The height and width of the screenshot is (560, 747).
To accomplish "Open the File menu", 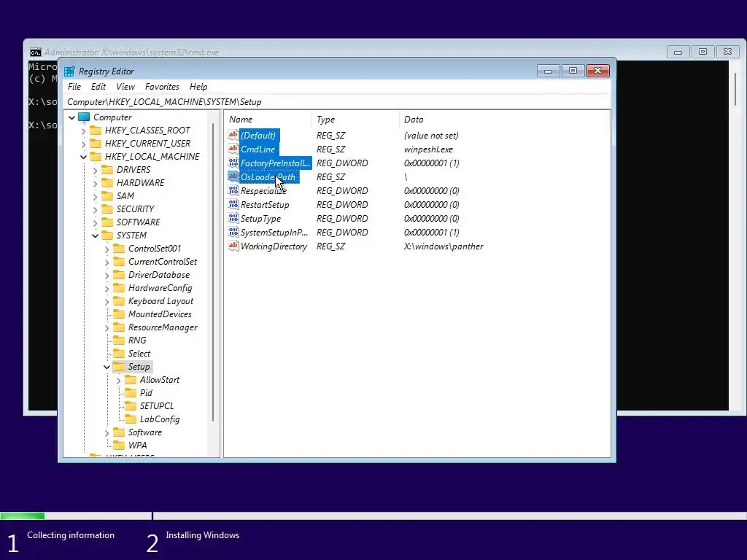I will 74,87.
